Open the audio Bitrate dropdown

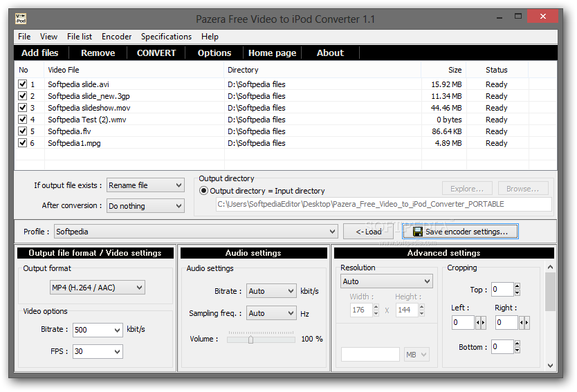[271, 291]
